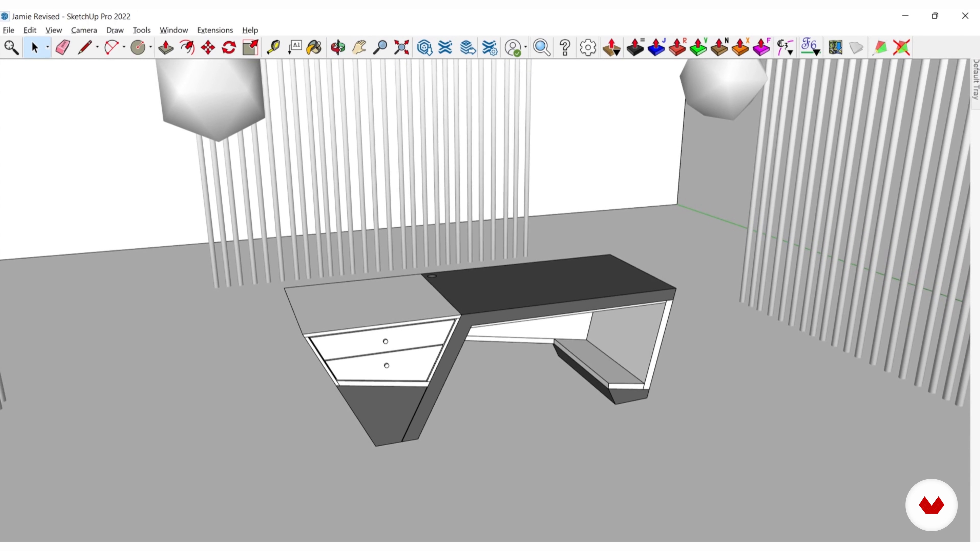The height and width of the screenshot is (551, 980).
Task: Activate the Push/Pull tool
Action: [x=166, y=47]
